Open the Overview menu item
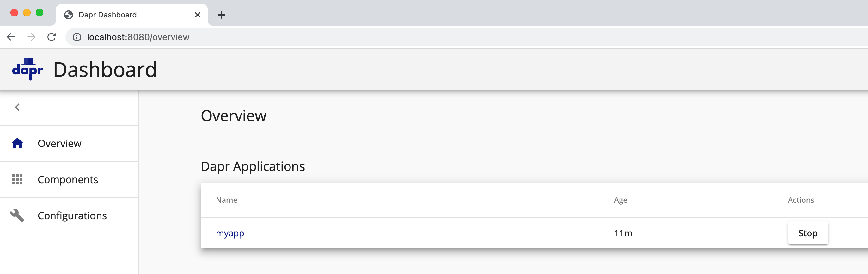 [x=69, y=143]
